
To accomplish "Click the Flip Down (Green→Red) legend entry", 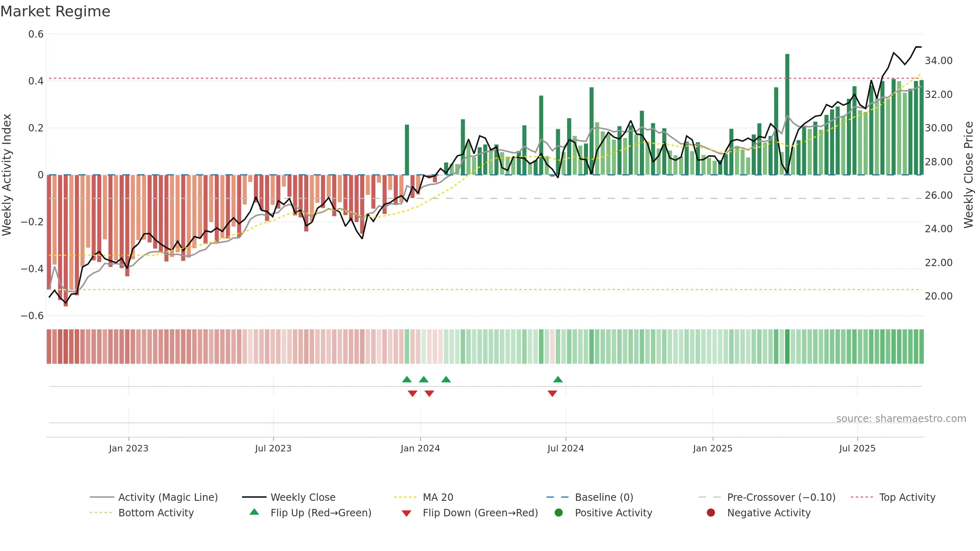I will [x=470, y=513].
